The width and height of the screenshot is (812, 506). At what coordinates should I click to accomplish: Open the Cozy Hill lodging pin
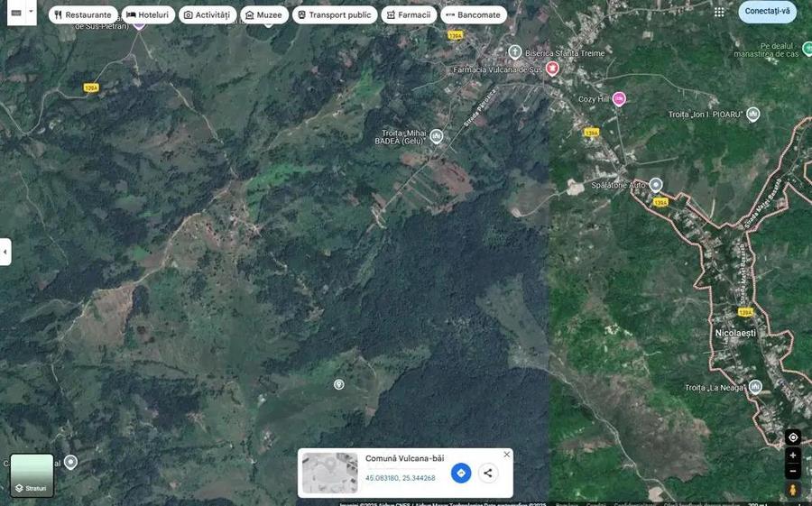coord(619,99)
